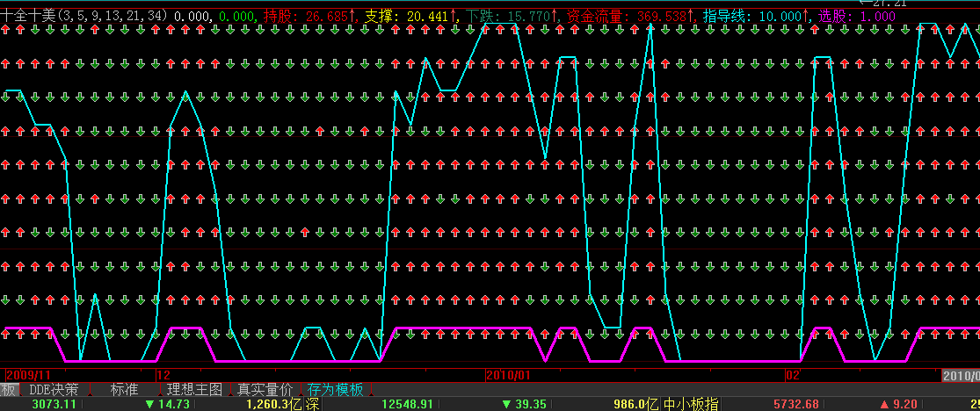Click the 12 month marker on timeline
This screenshot has height=411, width=980.
point(163,375)
